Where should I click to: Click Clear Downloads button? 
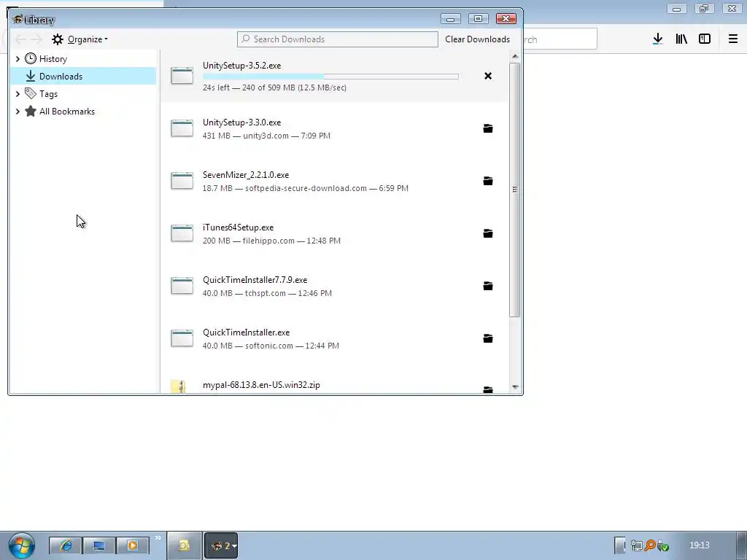pos(477,39)
